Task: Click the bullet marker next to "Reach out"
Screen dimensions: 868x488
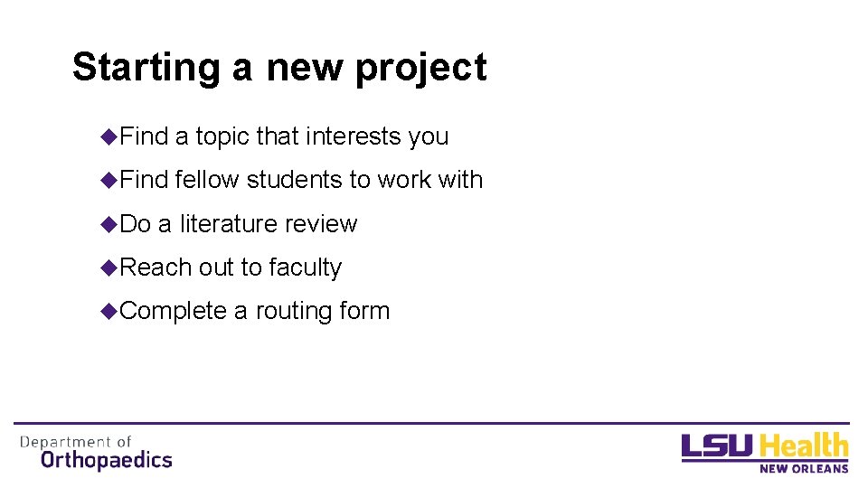Action: click(110, 267)
